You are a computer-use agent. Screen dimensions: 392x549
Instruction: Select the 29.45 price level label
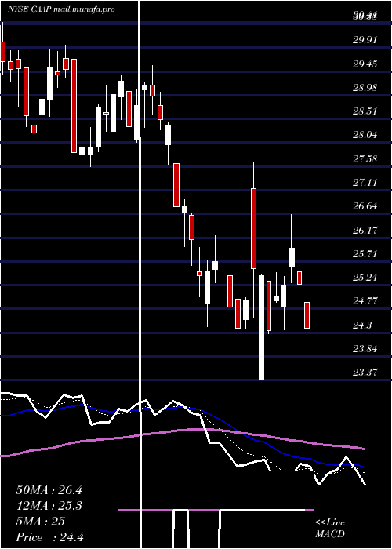point(365,64)
